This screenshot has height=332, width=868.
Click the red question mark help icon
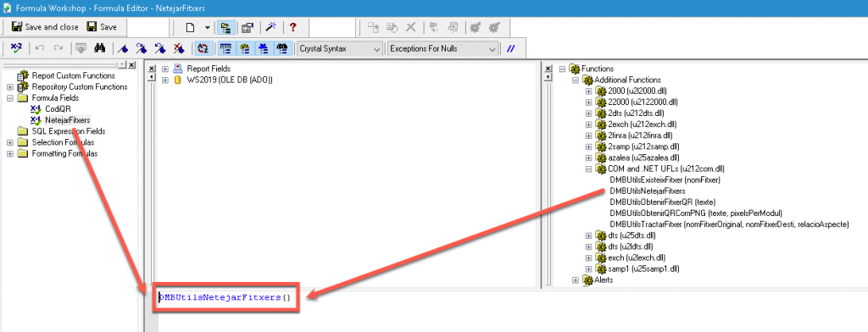coord(292,27)
